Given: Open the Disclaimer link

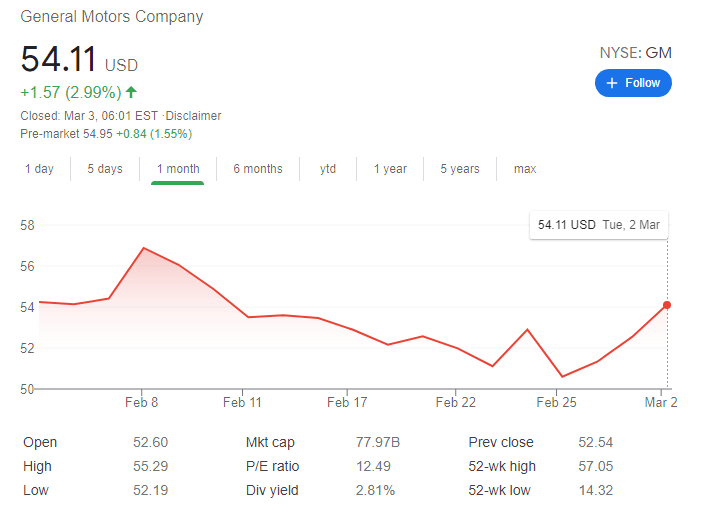Looking at the screenshot, I should [193, 116].
